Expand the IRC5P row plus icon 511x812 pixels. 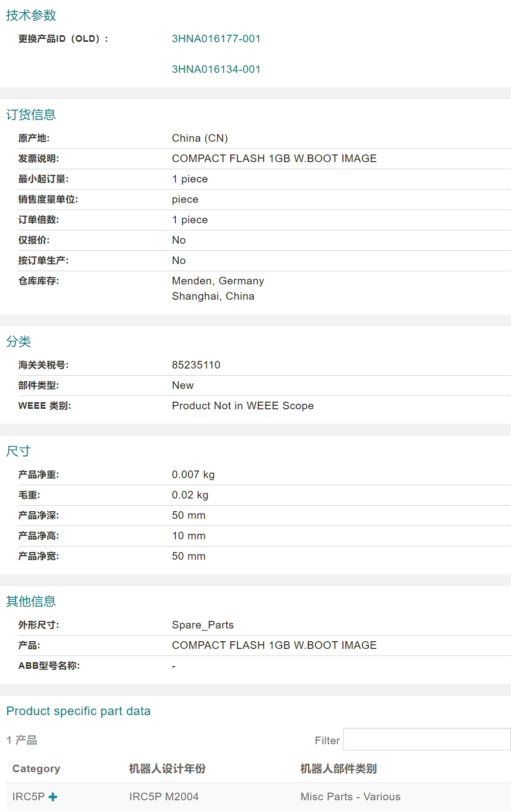pyautogui.click(x=53, y=797)
